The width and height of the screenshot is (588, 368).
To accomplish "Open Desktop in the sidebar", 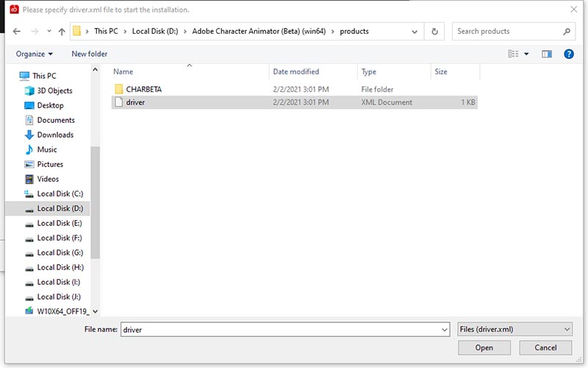I will 50,105.
